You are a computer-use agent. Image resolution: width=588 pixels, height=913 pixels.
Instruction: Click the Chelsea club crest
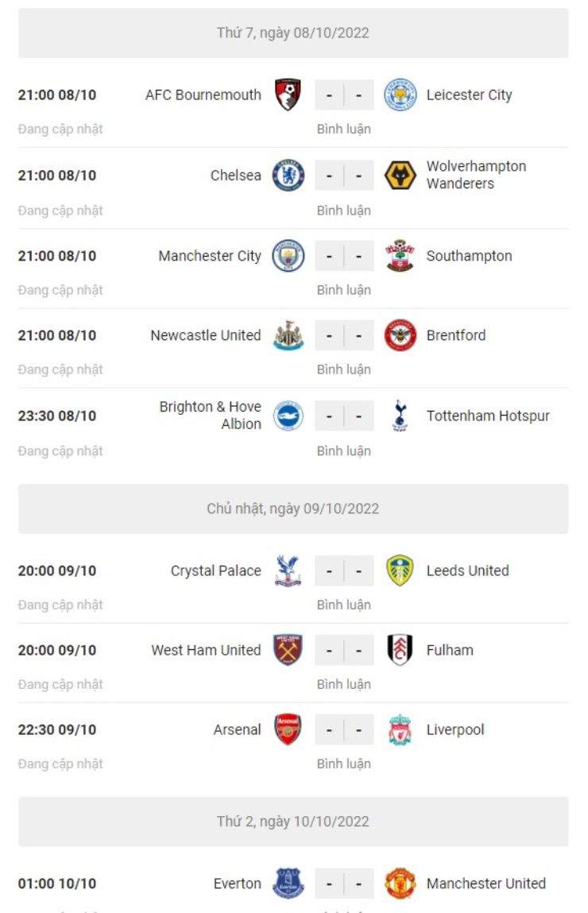[x=288, y=176]
